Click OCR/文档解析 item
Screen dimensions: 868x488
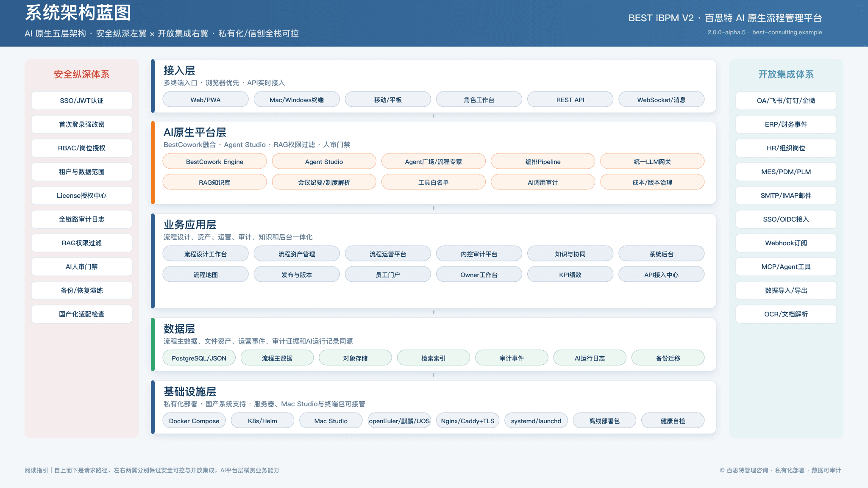click(786, 314)
